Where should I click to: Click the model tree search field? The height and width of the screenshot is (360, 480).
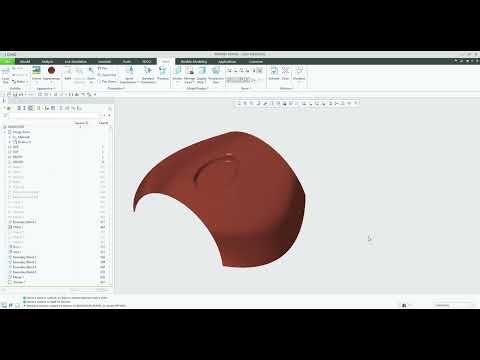coord(55,115)
